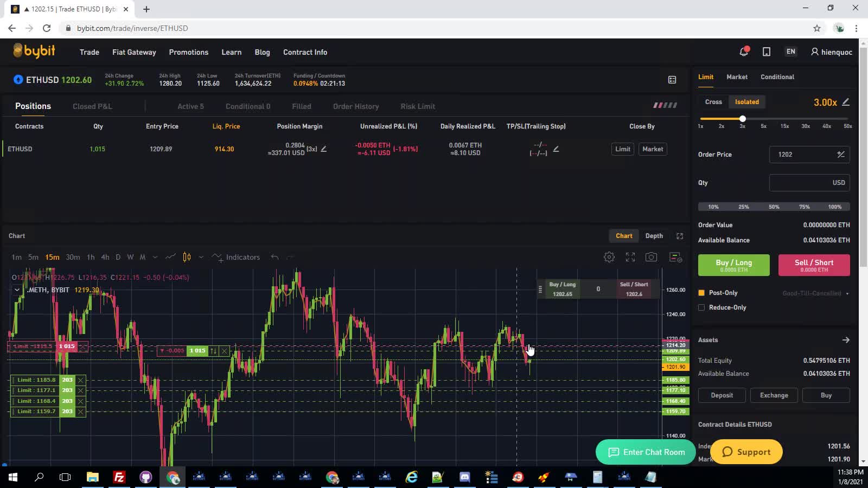The width and height of the screenshot is (868, 488).
Task: Close position marker X on chart
Action: [x=224, y=351]
